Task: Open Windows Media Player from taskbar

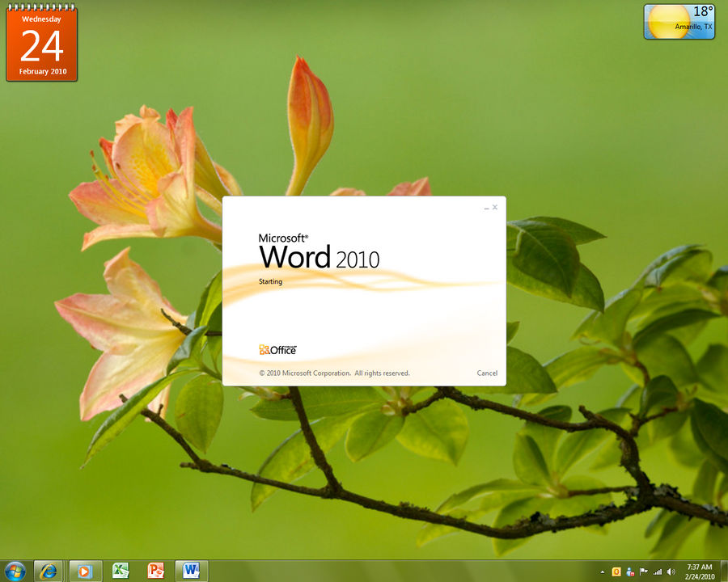Action: (85, 571)
